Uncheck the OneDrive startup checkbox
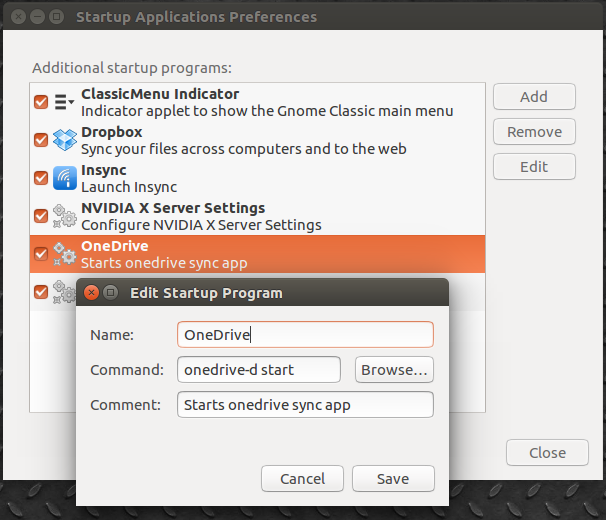 41,254
